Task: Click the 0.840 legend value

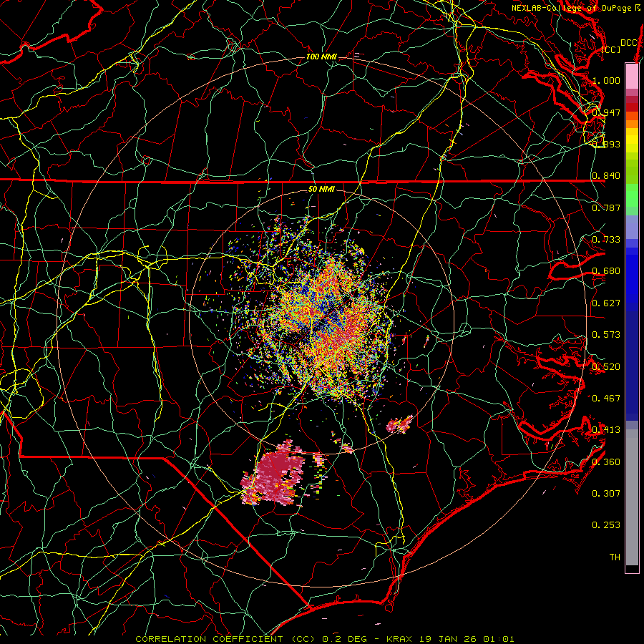Action: [606, 176]
